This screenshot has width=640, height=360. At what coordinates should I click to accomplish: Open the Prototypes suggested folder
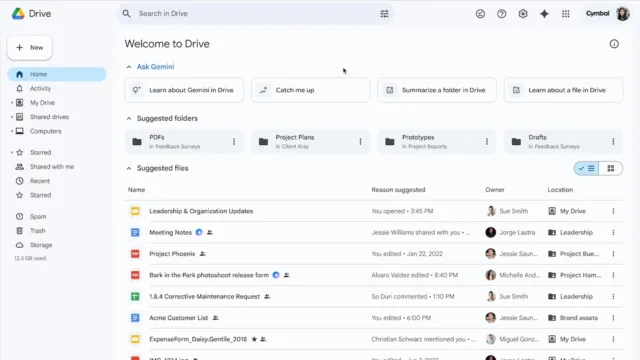pyautogui.click(x=437, y=142)
